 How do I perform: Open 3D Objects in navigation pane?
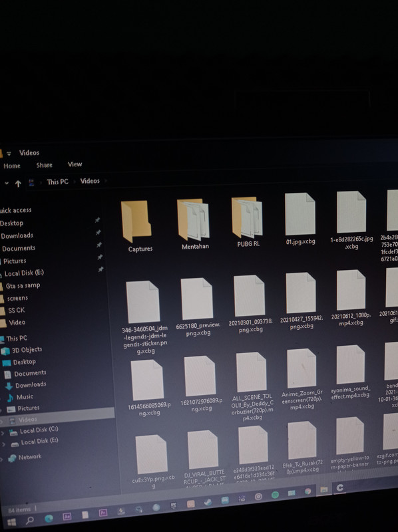27,350
